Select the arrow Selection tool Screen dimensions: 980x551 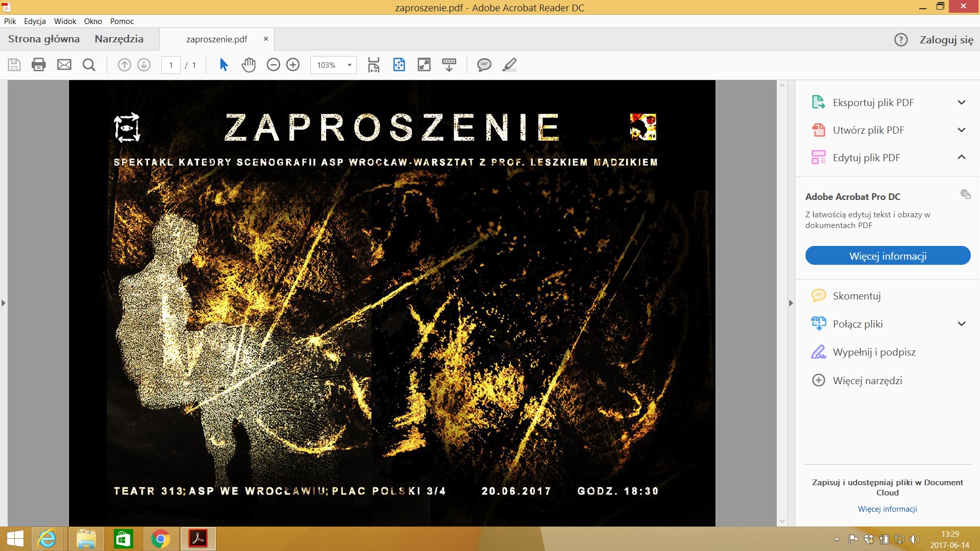click(224, 65)
